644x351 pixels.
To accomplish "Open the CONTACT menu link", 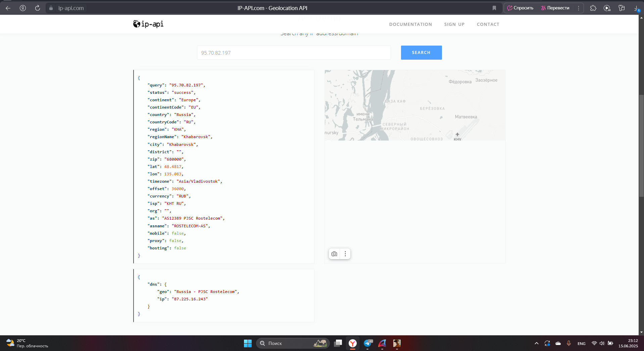I will pyautogui.click(x=488, y=24).
